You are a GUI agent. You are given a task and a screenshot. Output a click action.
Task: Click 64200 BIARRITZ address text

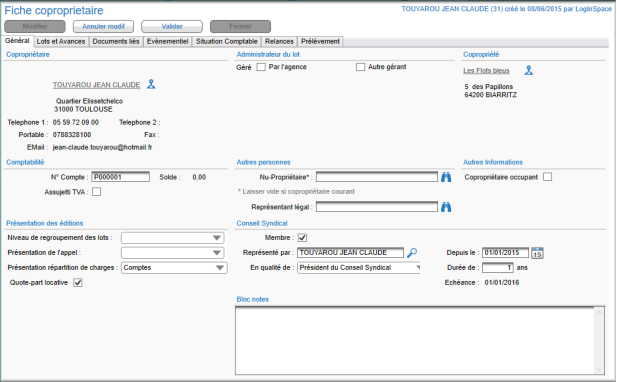[490, 95]
